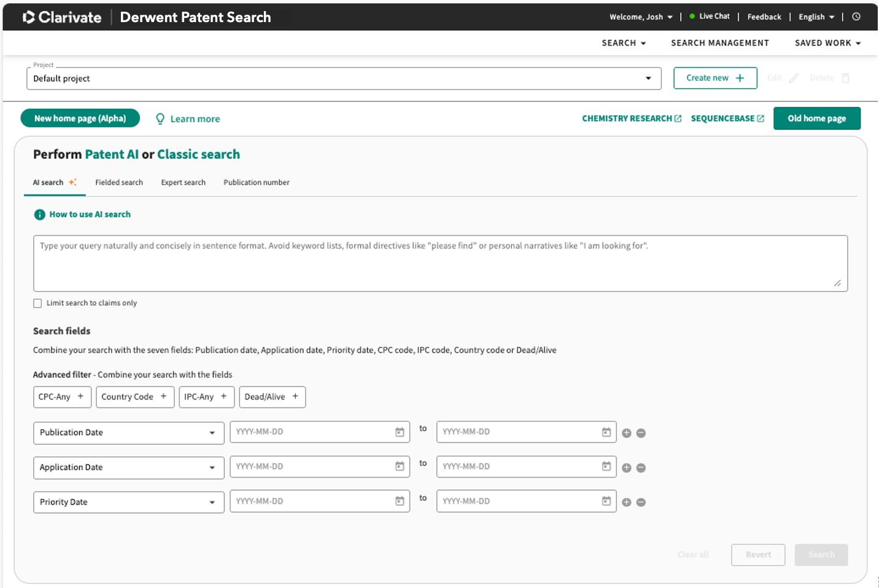Open calendar picker for Application Date end

tap(606, 466)
